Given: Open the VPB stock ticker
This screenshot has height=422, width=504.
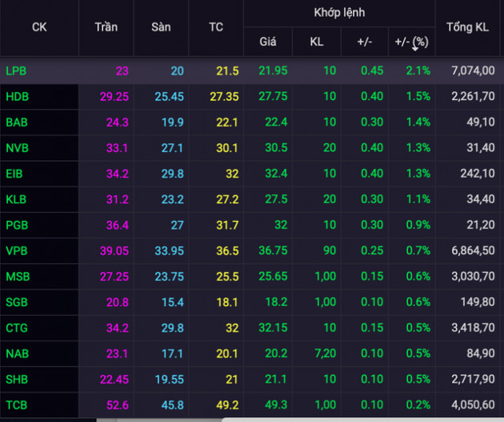Looking at the screenshot, I should (x=17, y=251).
